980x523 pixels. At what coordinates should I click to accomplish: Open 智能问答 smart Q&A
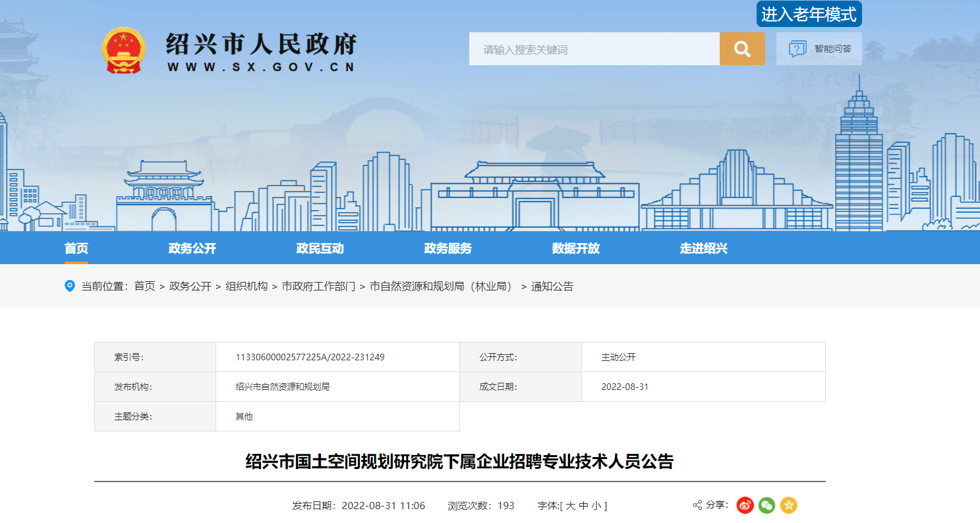point(819,49)
